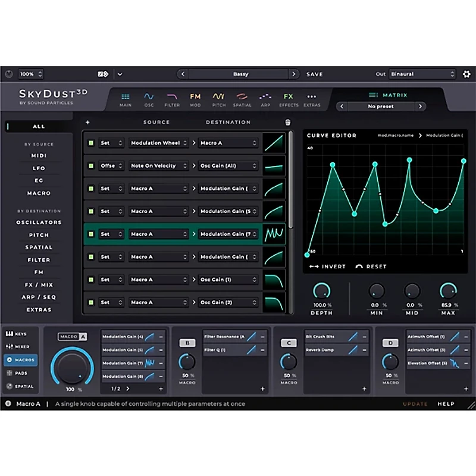Open the OSC oscillator page
Image resolution: width=476 pixels, height=476 pixels.
149,98
